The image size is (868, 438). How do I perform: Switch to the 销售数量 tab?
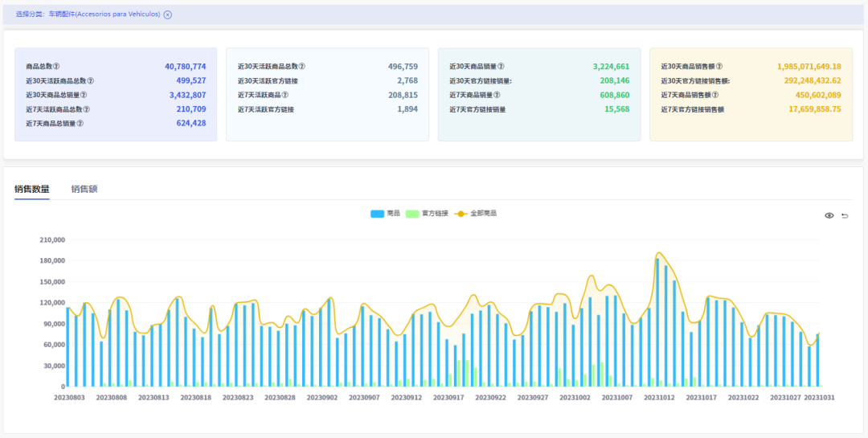(32, 190)
